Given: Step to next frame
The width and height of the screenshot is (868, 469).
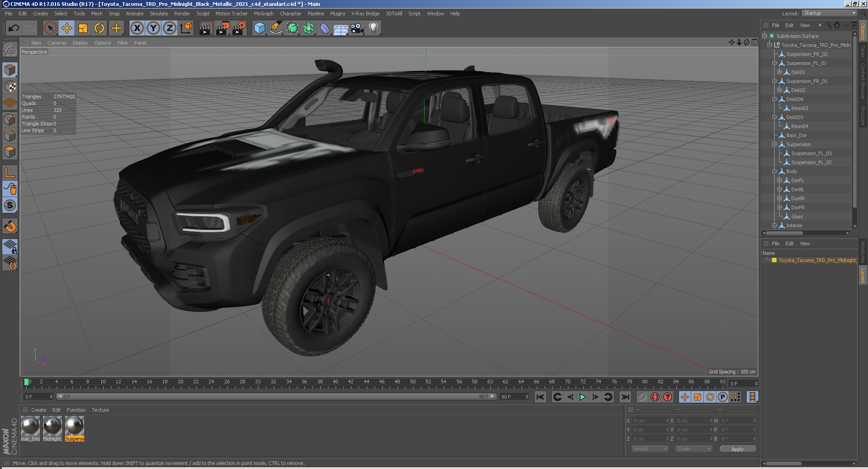Looking at the screenshot, I should (x=595, y=397).
